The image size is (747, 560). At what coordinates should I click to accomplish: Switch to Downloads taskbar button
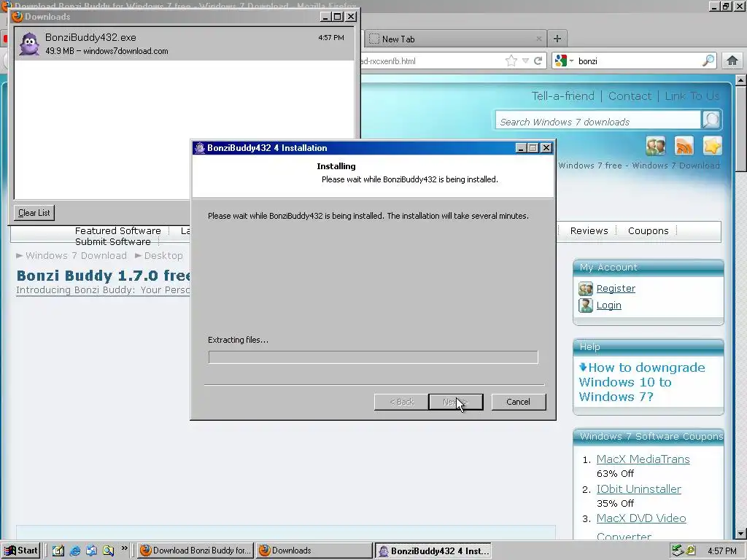[314, 551]
